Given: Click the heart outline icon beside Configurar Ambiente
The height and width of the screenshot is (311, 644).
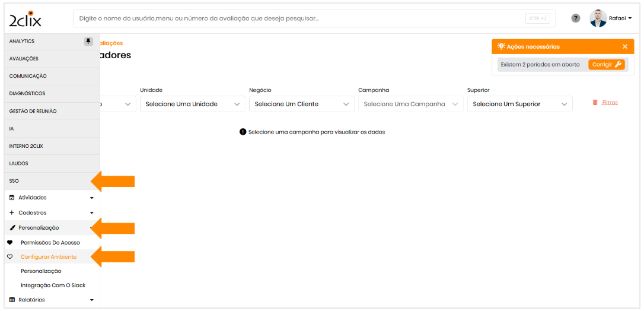Looking at the screenshot, I should pos(10,257).
